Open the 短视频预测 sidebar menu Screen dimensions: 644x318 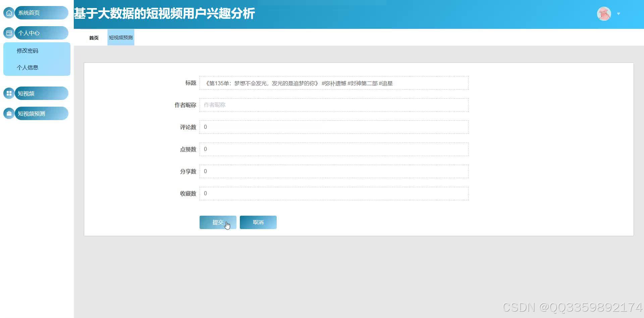(42, 113)
